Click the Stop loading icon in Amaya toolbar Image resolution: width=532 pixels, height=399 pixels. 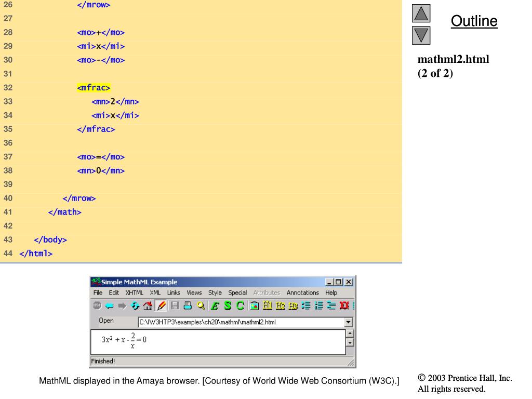(x=97, y=305)
